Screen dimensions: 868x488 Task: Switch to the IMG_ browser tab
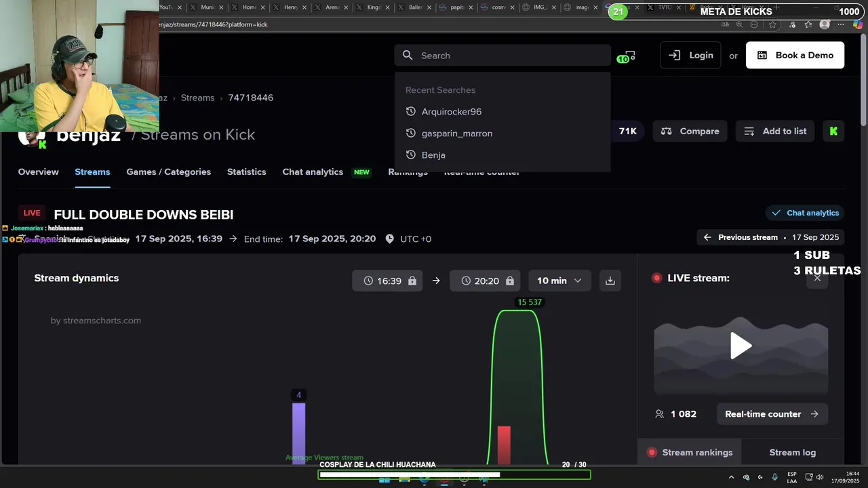pyautogui.click(x=540, y=7)
